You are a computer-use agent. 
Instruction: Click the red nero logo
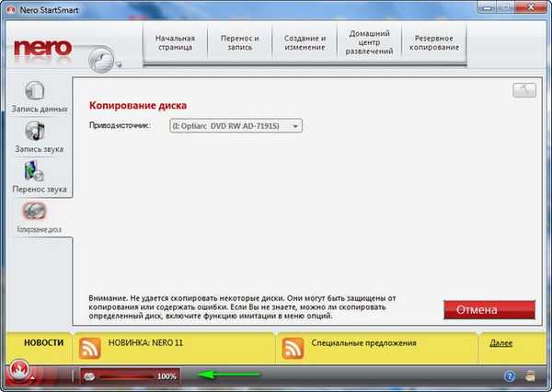coord(43,49)
